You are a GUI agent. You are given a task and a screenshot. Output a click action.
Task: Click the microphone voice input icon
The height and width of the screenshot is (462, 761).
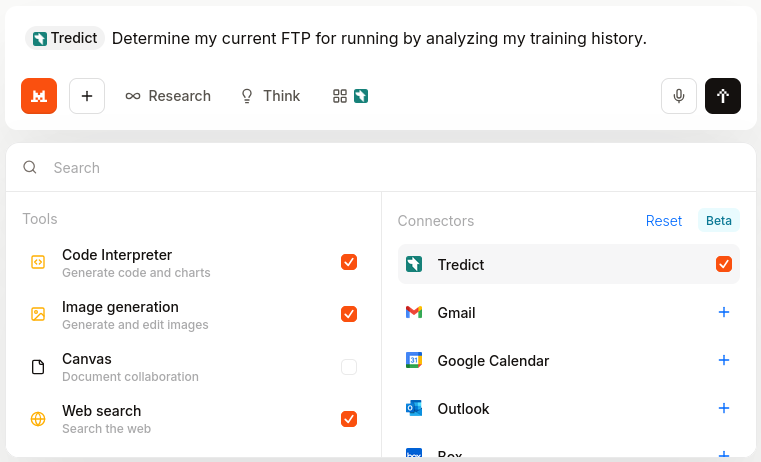[x=679, y=96]
